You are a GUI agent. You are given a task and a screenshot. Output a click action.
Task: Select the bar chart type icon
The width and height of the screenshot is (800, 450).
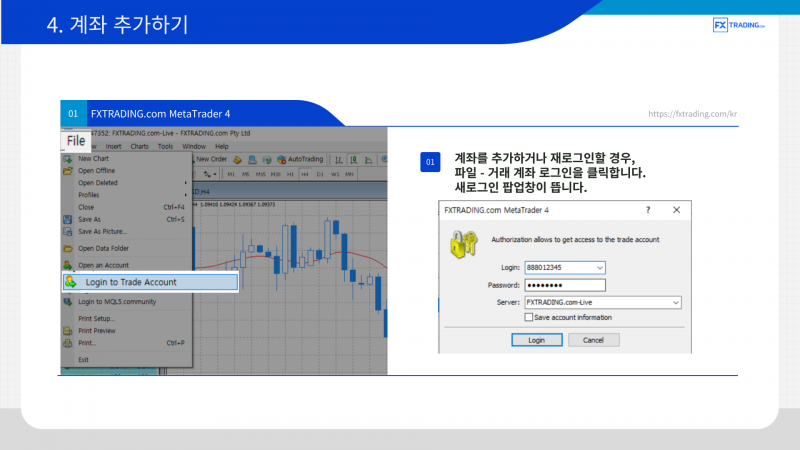tap(338, 160)
